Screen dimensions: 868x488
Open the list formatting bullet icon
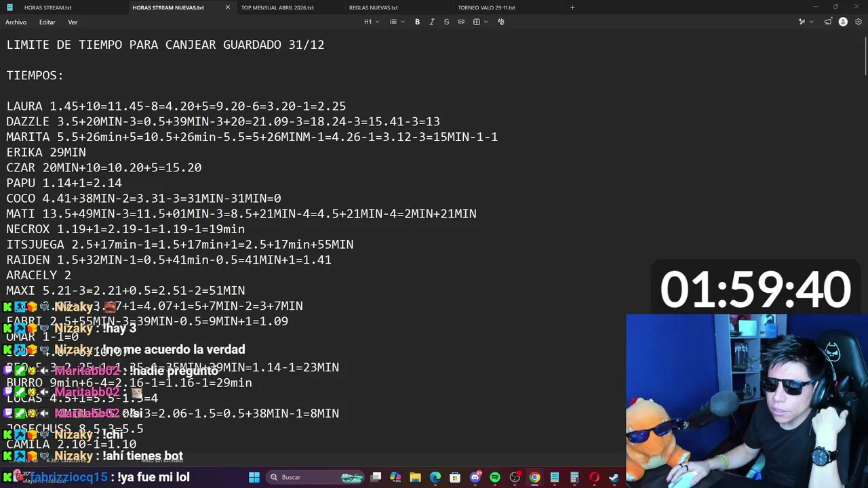pyautogui.click(x=393, y=22)
